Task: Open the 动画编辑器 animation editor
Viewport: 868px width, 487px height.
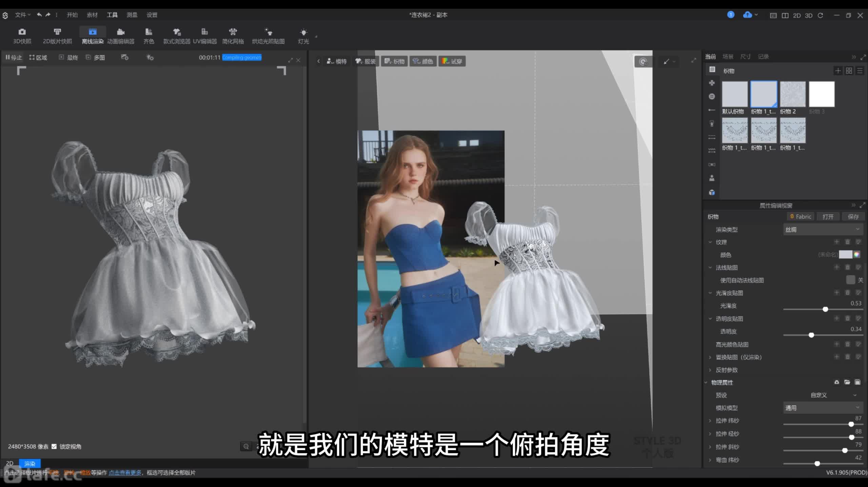Action: coord(121,36)
